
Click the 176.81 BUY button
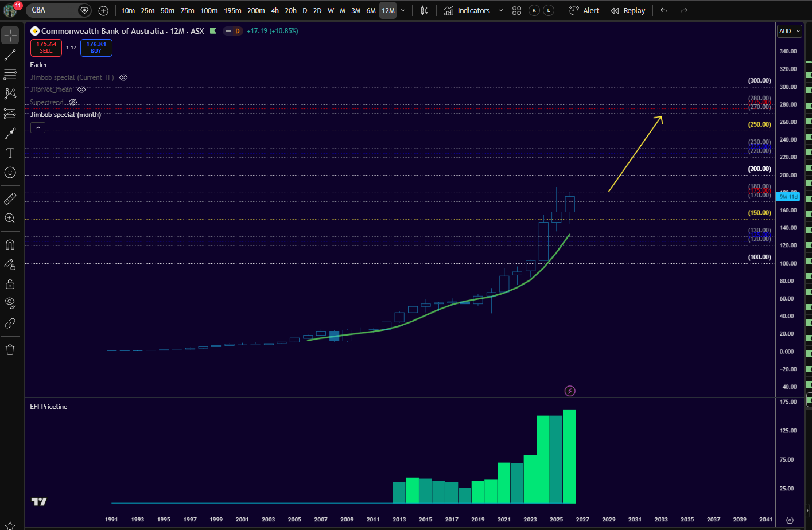(x=96, y=48)
